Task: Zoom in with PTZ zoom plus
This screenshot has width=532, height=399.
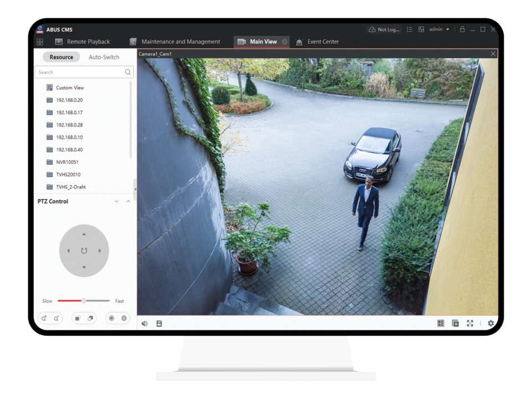Action: point(44,318)
